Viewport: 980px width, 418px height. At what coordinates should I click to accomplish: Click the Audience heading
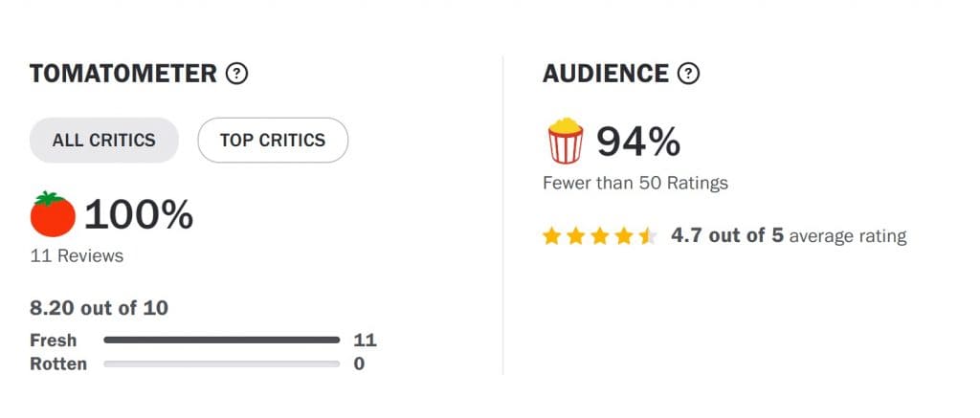[x=606, y=74]
